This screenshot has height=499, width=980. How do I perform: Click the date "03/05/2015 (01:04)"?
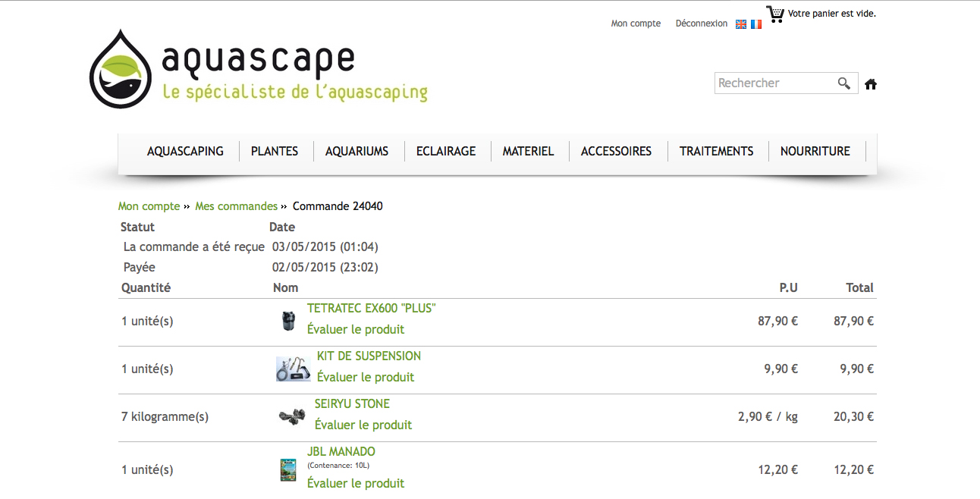point(325,247)
